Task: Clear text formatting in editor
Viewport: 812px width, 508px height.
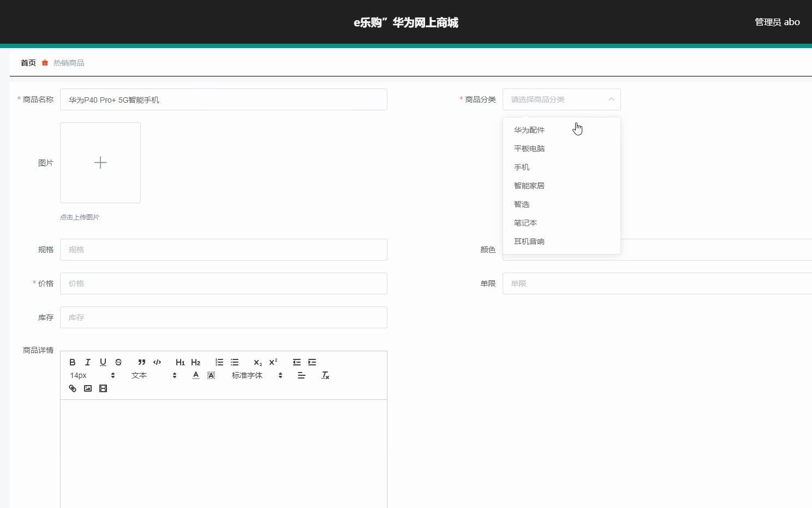Action: tap(325, 375)
